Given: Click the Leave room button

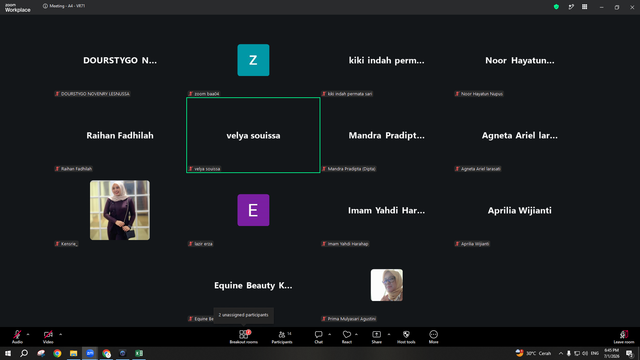Looking at the screenshot, I should tap(624, 337).
